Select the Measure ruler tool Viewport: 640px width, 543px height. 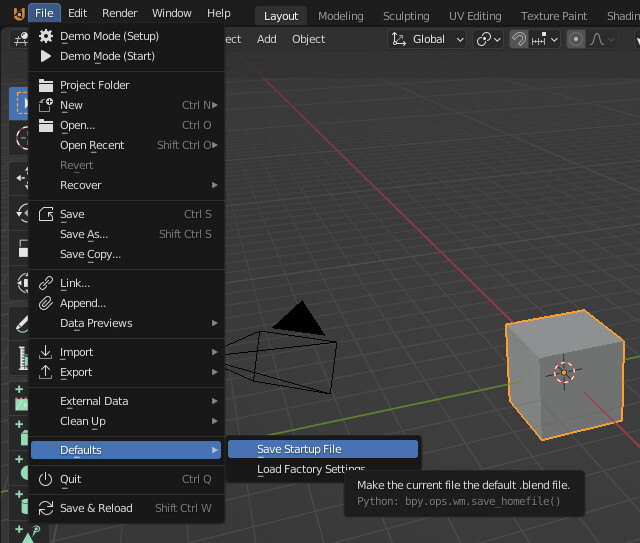coord(19,358)
